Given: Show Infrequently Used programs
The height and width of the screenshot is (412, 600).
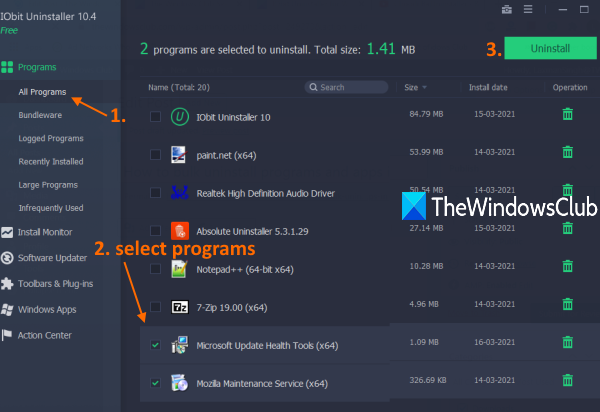Looking at the screenshot, I should (x=51, y=208).
